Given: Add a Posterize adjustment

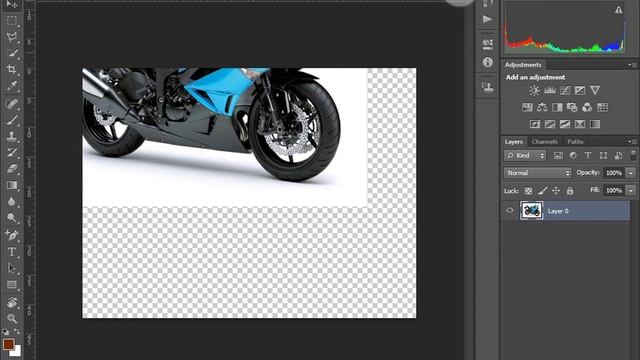Looking at the screenshot, I should click(x=550, y=124).
